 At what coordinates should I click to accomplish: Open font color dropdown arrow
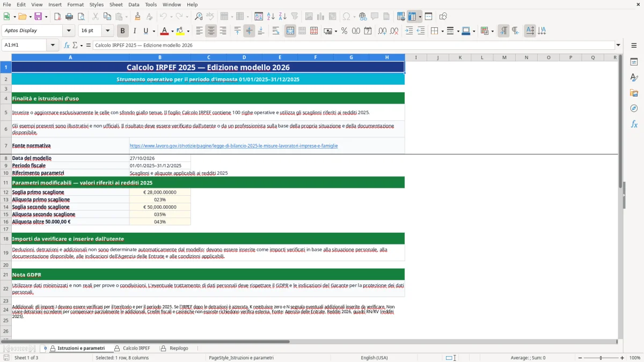[x=172, y=31]
